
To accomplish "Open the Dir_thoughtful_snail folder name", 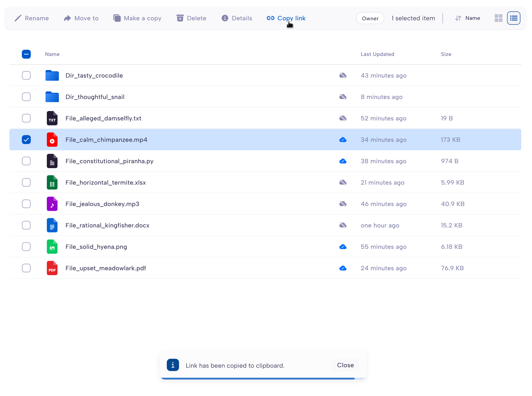I will (x=95, y=97).
